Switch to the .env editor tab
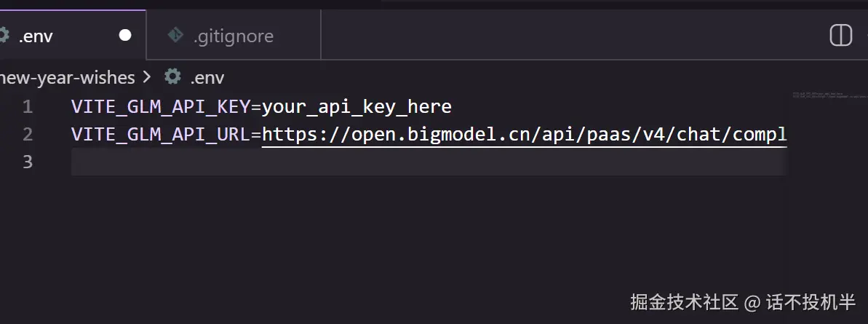 point(73,35)
